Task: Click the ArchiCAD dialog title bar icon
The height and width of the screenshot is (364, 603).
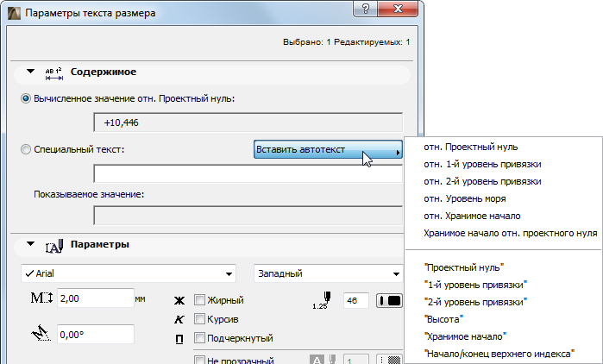Action: [14, 13]
